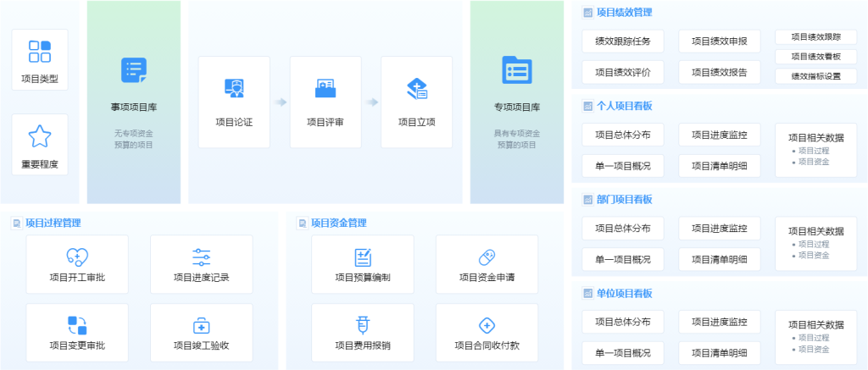Open the 项目资金申请 icon

click(x=487, y=257)
